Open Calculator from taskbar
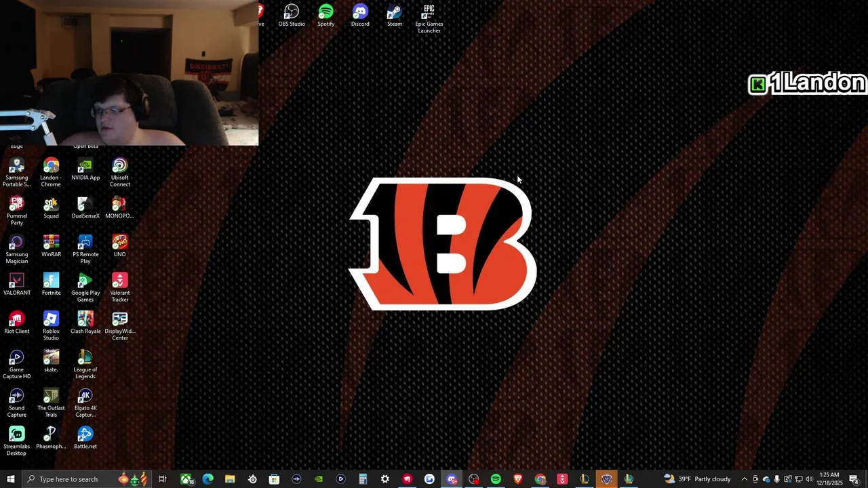The image size is (868, 488). point(363,479)
